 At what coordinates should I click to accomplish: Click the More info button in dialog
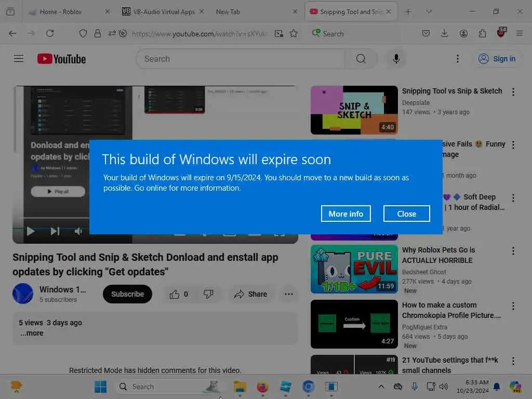345,214
